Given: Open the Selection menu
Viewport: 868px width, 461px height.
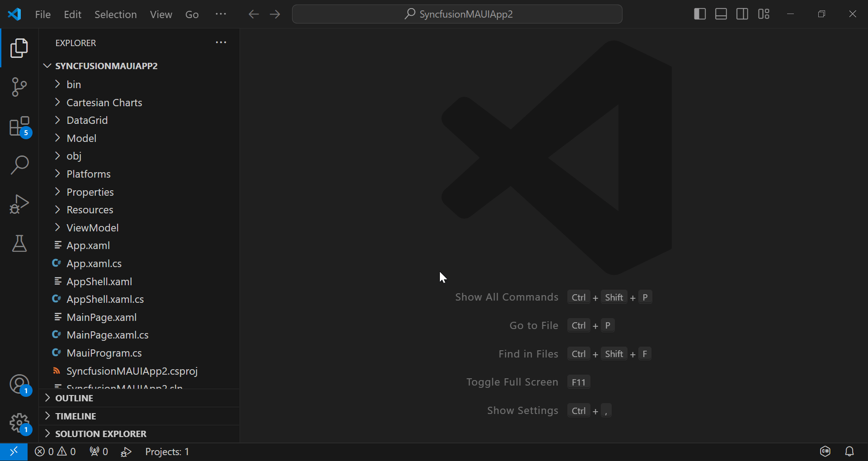Looking at the screenshot, I should tap(116, 14).
